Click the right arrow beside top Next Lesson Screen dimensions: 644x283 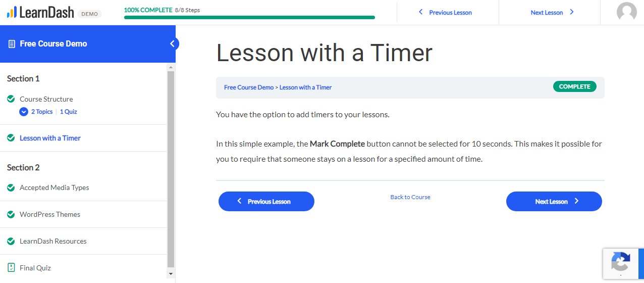click(x=572, y=12)
